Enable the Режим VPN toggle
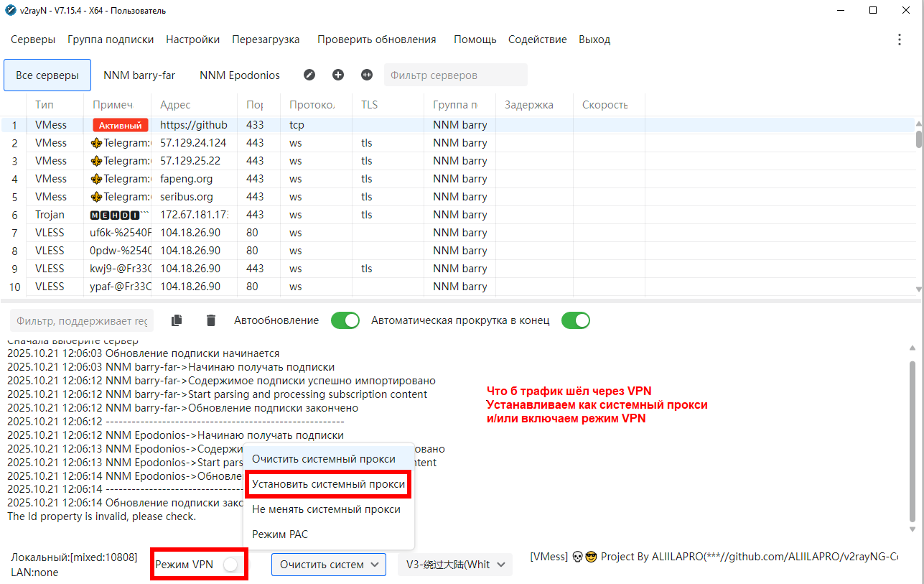This screenshot has width=924, height=584. pyautogui.click(x=230, y=565)
